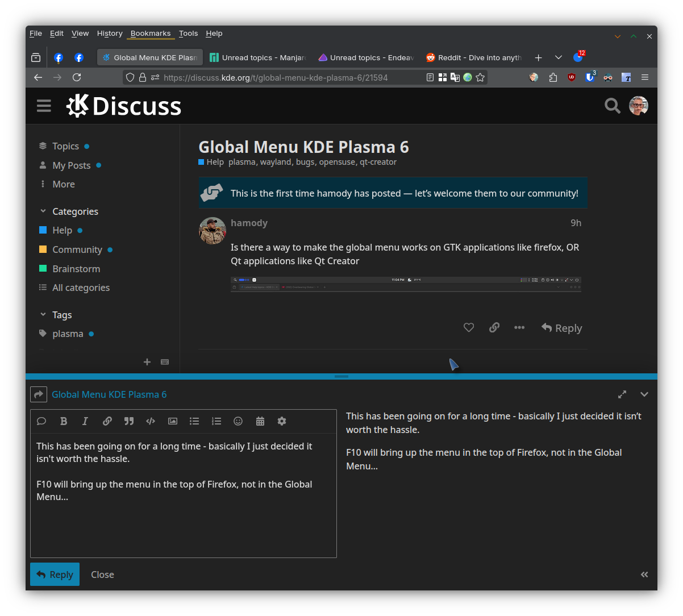Viewport: 683px width, 616px height.
Task: Insert numbered list in composer
Action: tap(216, 421)
